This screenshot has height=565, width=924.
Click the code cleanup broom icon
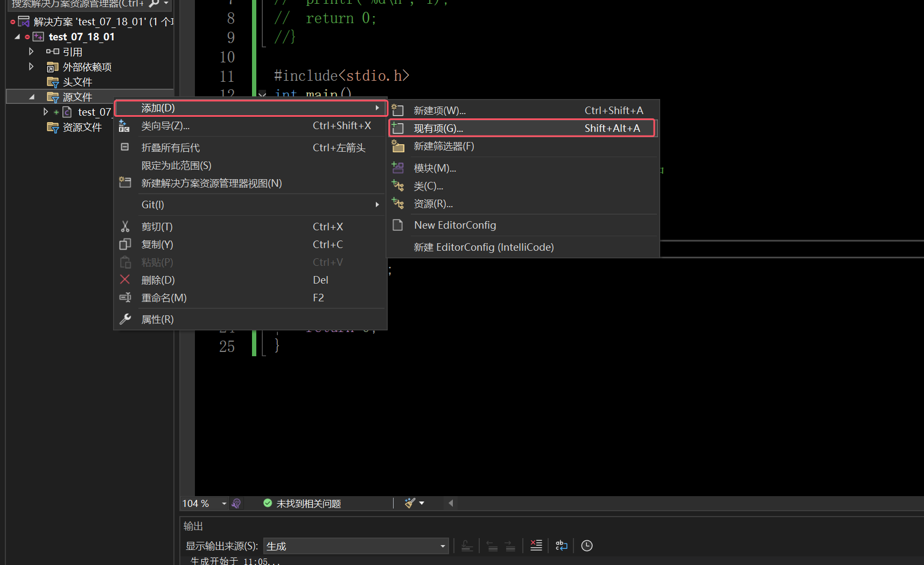click(410, 503)
